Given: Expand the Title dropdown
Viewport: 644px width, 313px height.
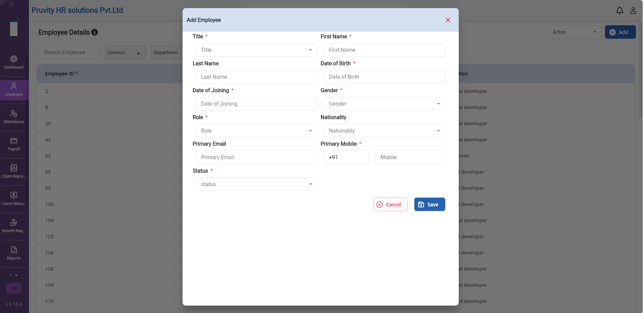Looking at the screenshot, I should coord(257,50).
